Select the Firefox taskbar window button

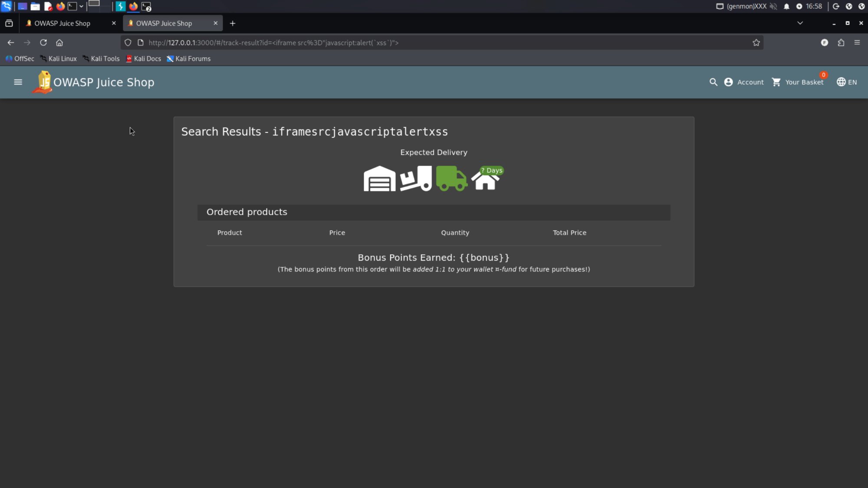tap(133, 7)
